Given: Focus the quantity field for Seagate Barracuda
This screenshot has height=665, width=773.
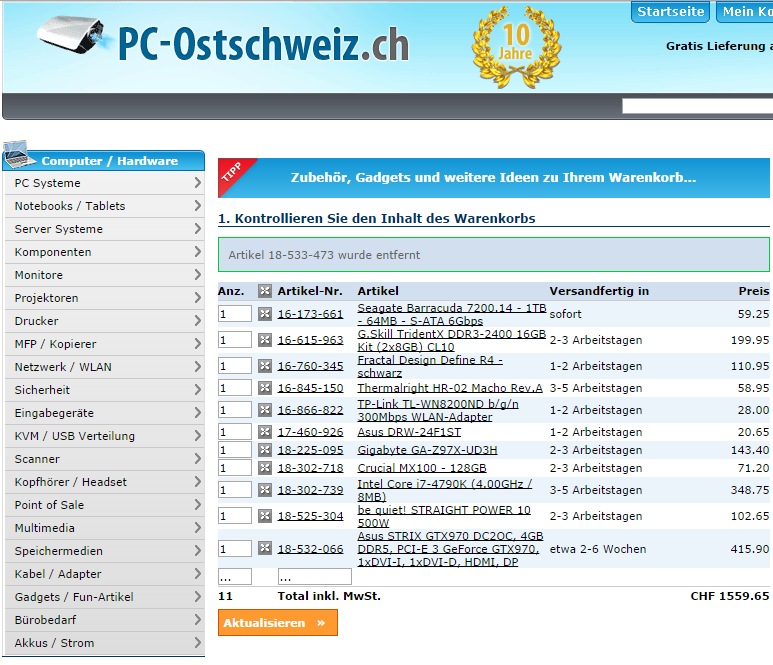Looking at the screenshot, I should (x=235, y=314).
